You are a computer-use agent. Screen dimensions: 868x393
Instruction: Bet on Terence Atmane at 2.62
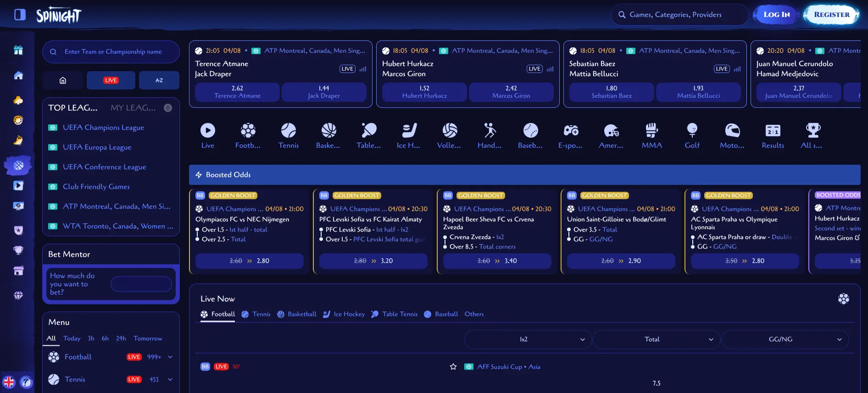(237, 92)
